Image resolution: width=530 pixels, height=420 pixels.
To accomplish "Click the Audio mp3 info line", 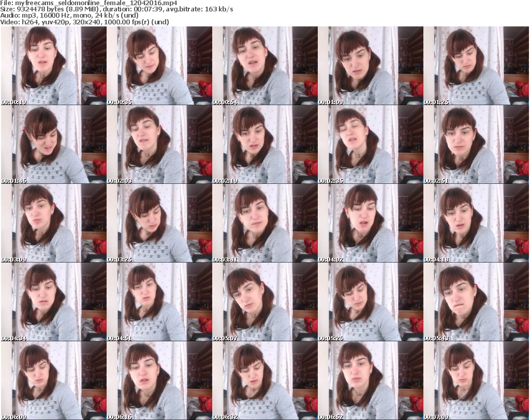I will [70, 16].
